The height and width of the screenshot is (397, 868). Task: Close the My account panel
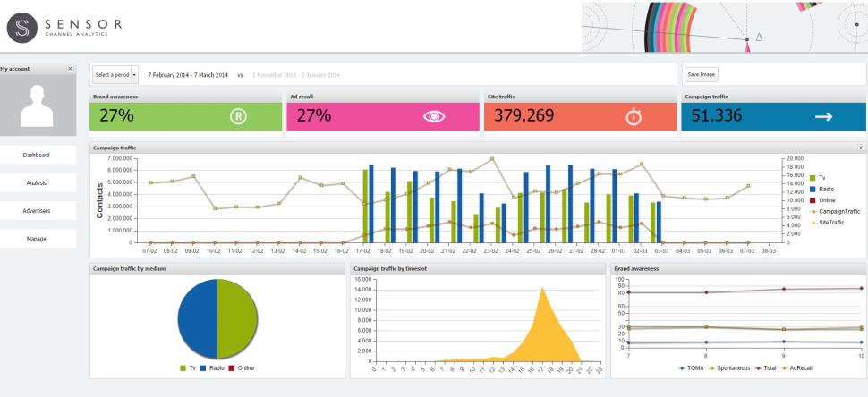tap(71, 69)
